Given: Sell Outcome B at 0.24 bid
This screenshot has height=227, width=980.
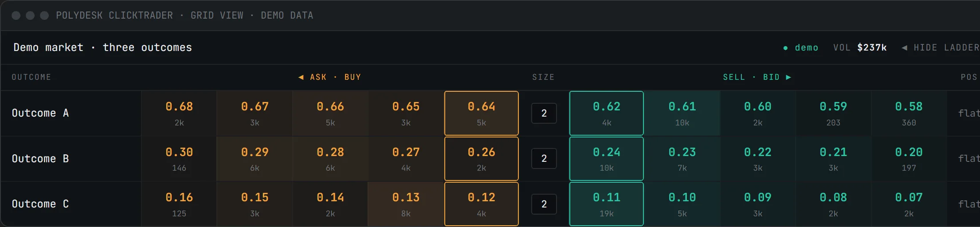Looking at the screenshot, I should (x=607, y=159).
